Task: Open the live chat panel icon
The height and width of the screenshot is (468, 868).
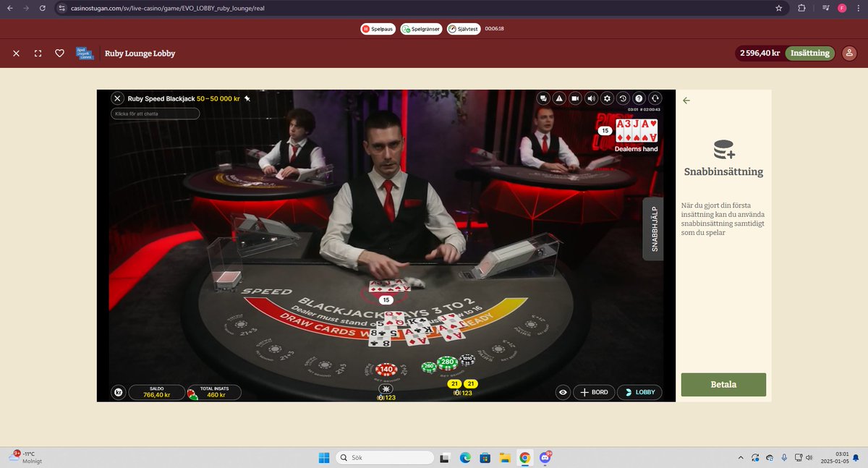Action: (543, 98)
